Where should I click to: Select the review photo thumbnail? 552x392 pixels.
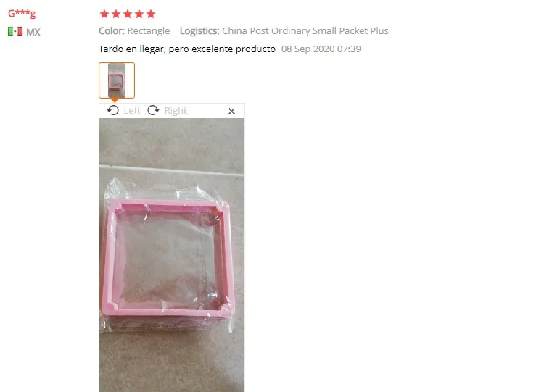117,80
